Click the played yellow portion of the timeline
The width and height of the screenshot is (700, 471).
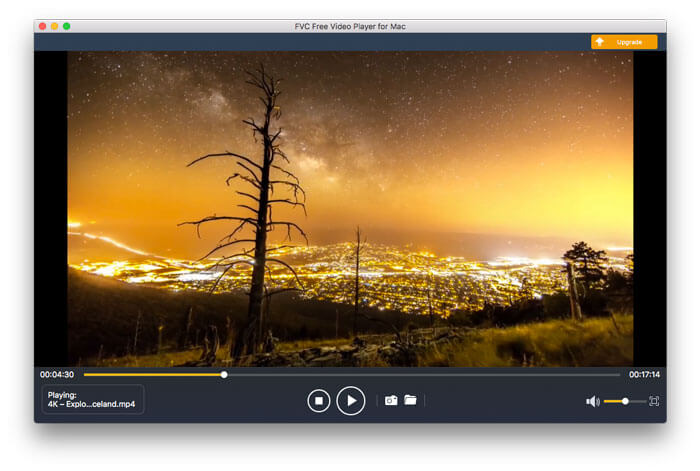pyautogui.click(x=150, y=375)
